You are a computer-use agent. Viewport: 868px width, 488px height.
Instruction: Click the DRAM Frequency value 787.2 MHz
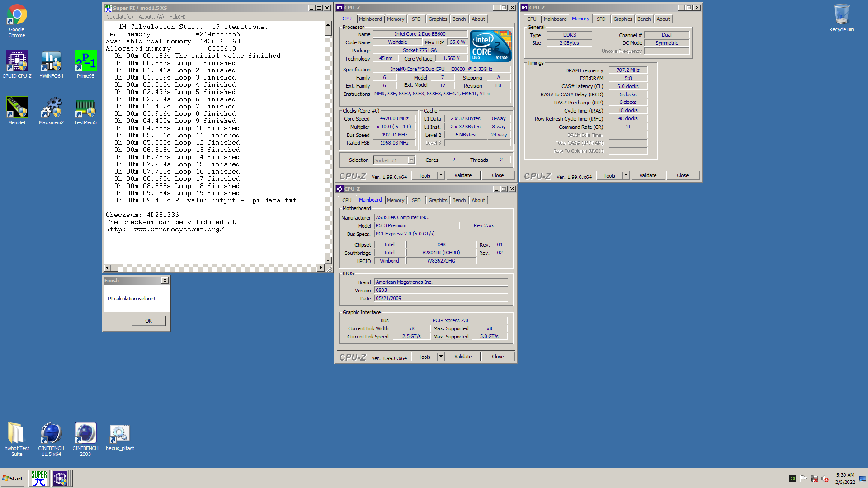tap(628, 70)
